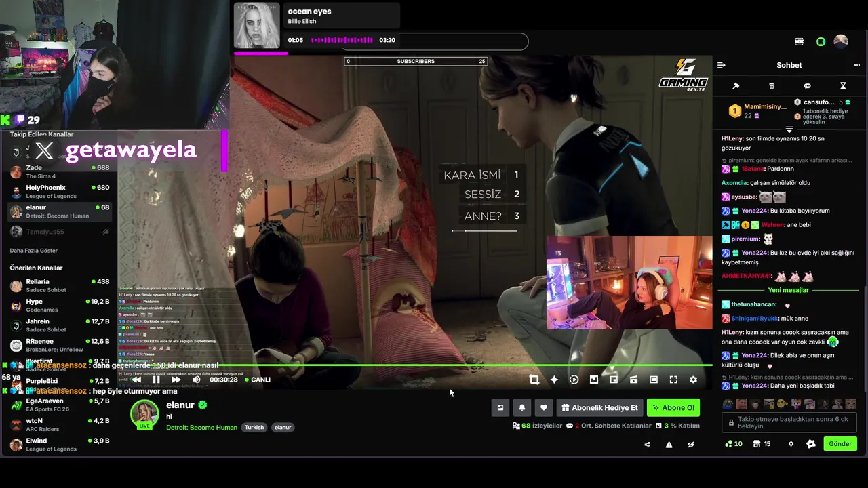Open the chat bubble mode icon
Image resolution: width=868 pixels, height=488 pixels.
point(807,86)
